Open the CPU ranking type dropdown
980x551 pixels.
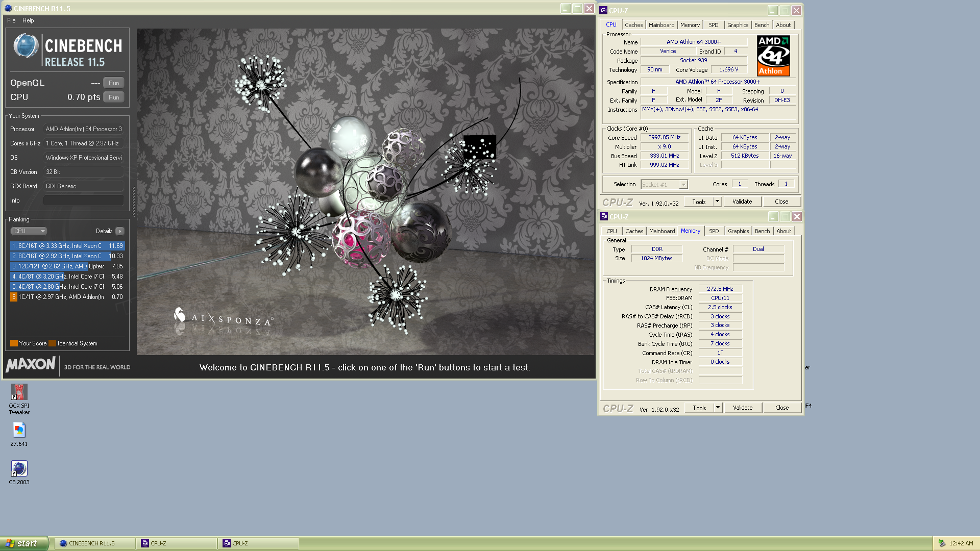29,231
